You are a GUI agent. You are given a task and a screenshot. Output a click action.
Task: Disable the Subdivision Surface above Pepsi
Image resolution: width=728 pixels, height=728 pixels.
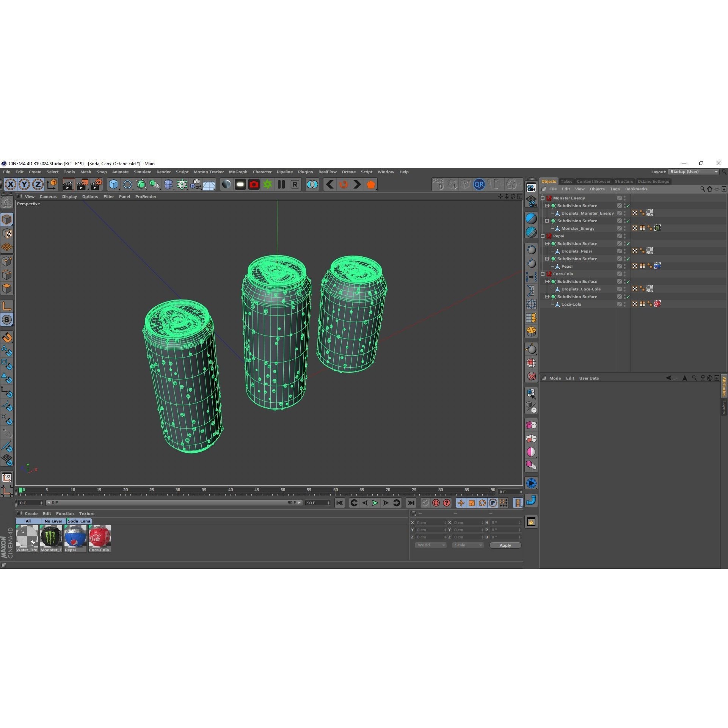pyautogui.click(x=628, y=259)
